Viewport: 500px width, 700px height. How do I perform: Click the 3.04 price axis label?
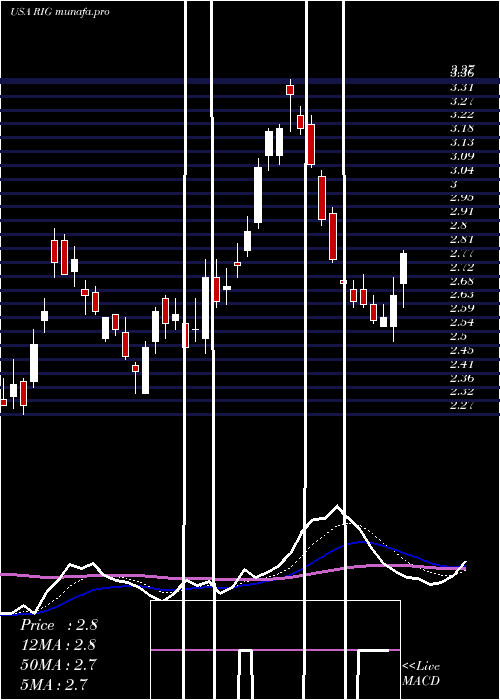point(462,170)
